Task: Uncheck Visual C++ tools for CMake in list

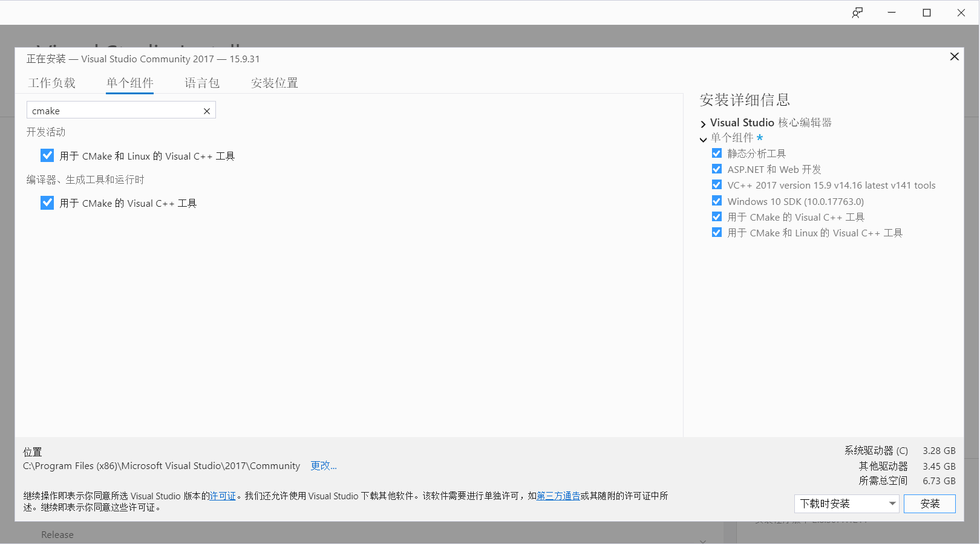Action: tap(47, 202)
